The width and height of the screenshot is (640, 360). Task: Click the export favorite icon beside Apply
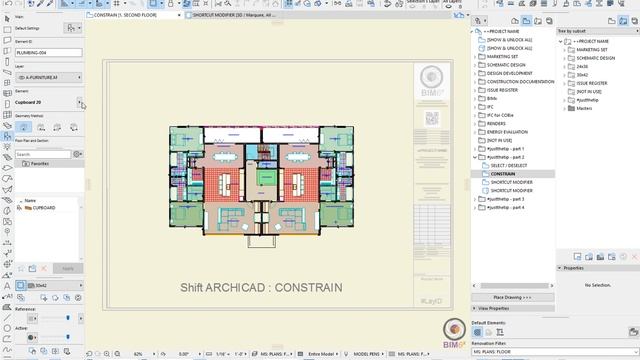32,269
